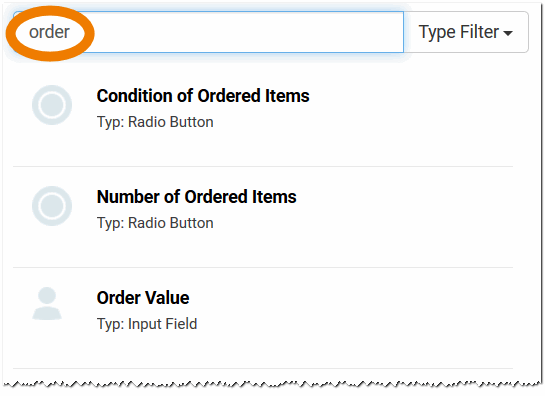Click "Typ: Radio Button" under Condition of Ordered Items

(x=155, y=122)
